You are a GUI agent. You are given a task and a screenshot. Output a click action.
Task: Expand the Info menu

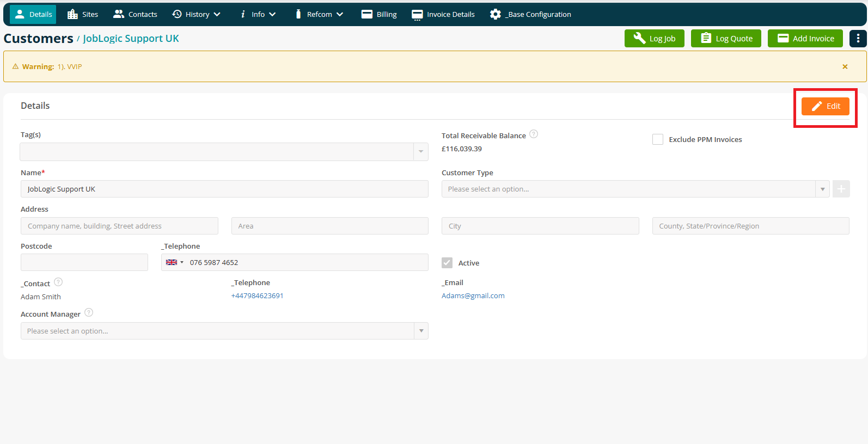click(258, 14)
